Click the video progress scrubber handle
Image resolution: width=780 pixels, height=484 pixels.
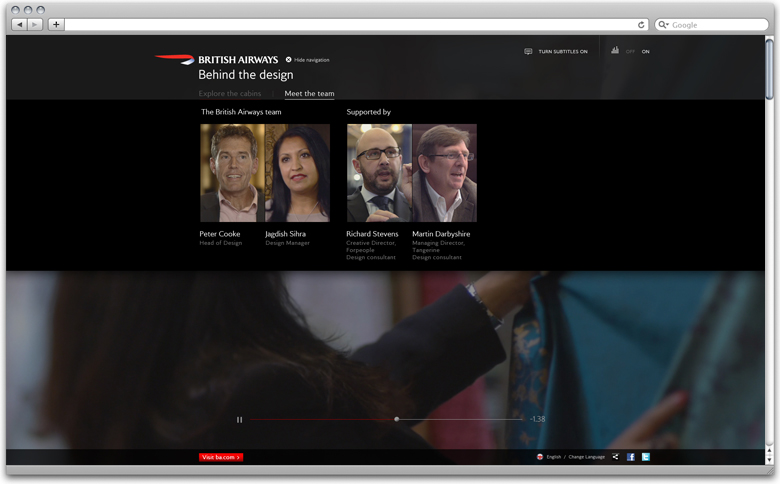[396, 419]
